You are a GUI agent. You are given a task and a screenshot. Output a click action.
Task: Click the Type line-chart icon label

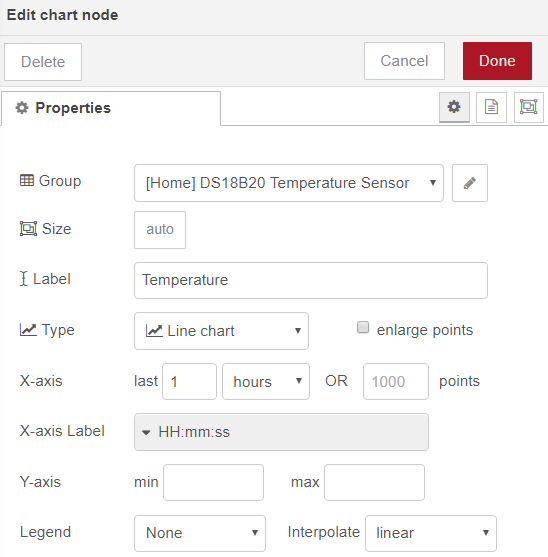pyautogui.click(x=28, y=330)
